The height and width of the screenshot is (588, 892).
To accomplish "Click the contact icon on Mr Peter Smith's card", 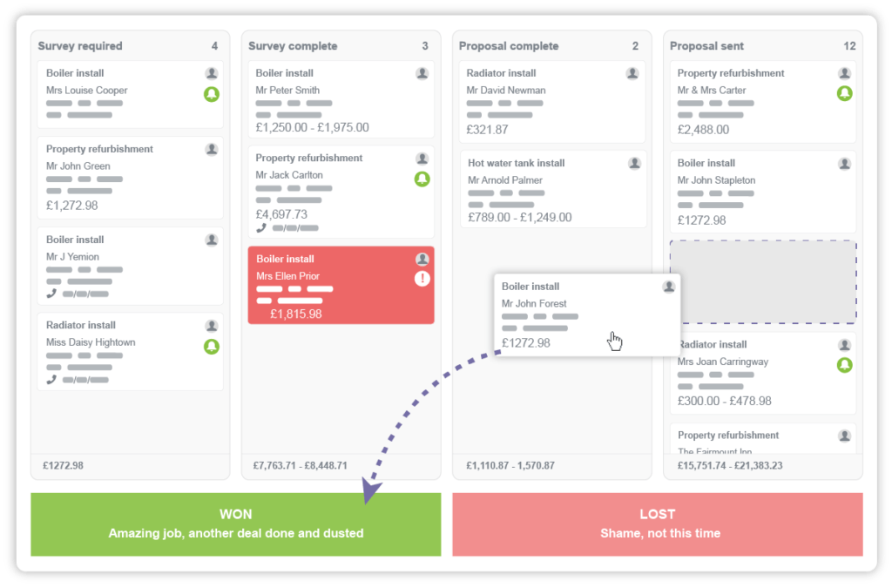I will 422,72.
